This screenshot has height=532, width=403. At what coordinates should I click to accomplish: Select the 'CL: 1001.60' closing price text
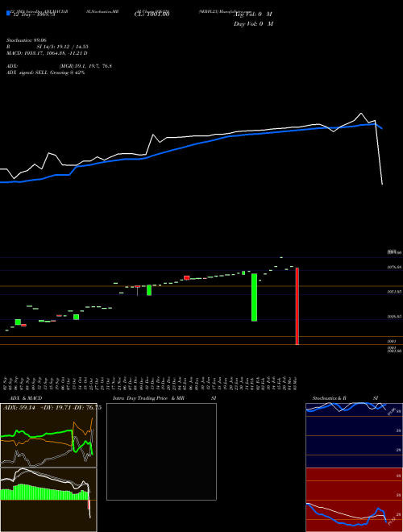tap(152, 14)
